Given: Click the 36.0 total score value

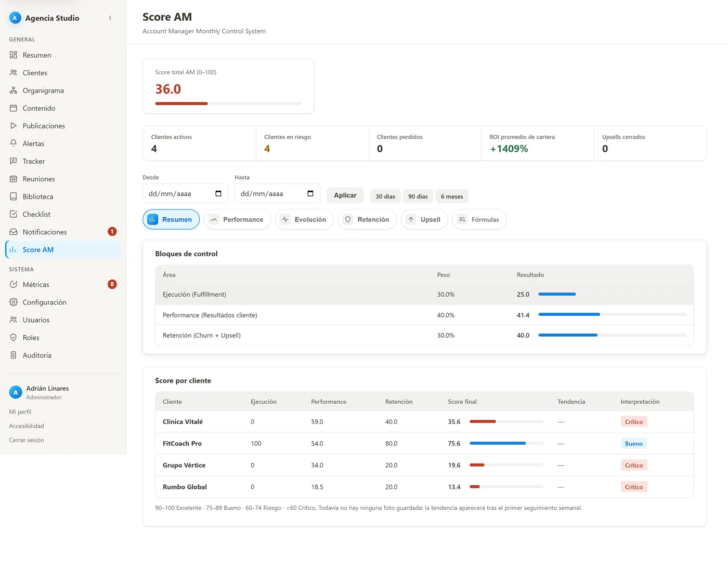Looking at the screenshot, I should click(x=168, y=89).
